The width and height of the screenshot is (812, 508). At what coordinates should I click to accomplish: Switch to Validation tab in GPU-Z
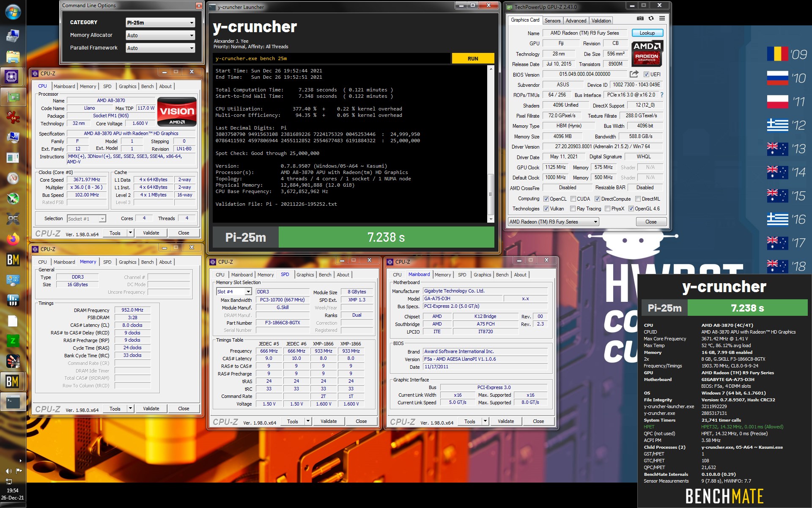[x=601, y=21]
